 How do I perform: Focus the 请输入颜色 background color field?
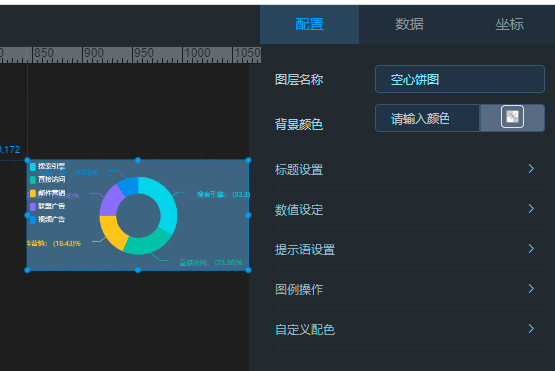427,118
